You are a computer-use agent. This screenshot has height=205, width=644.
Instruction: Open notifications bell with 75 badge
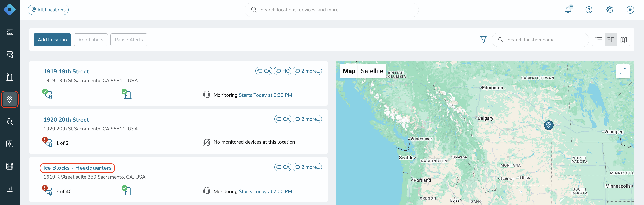tap(568, 10)
